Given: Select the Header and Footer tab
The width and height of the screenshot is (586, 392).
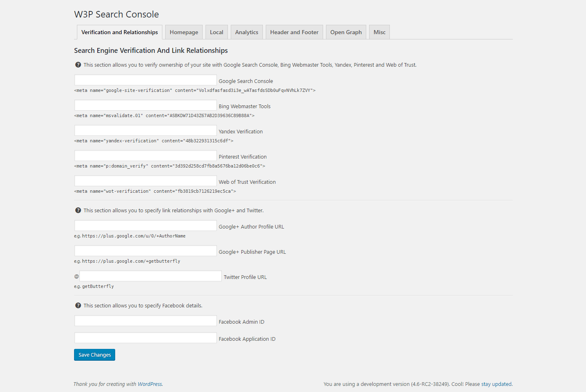Looking at the screenshot, I should [294, 32].
